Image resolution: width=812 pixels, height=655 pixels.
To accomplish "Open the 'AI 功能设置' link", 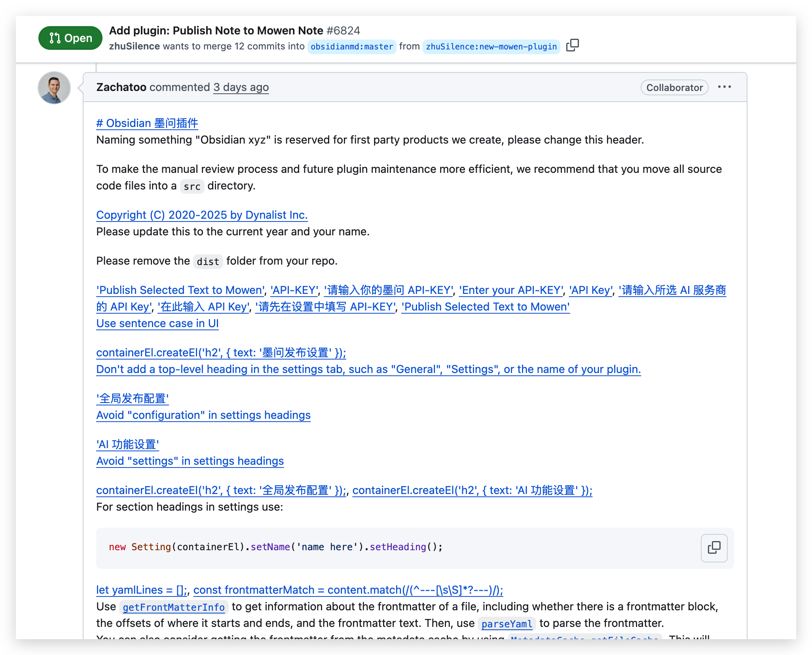I will click(127, 445).
